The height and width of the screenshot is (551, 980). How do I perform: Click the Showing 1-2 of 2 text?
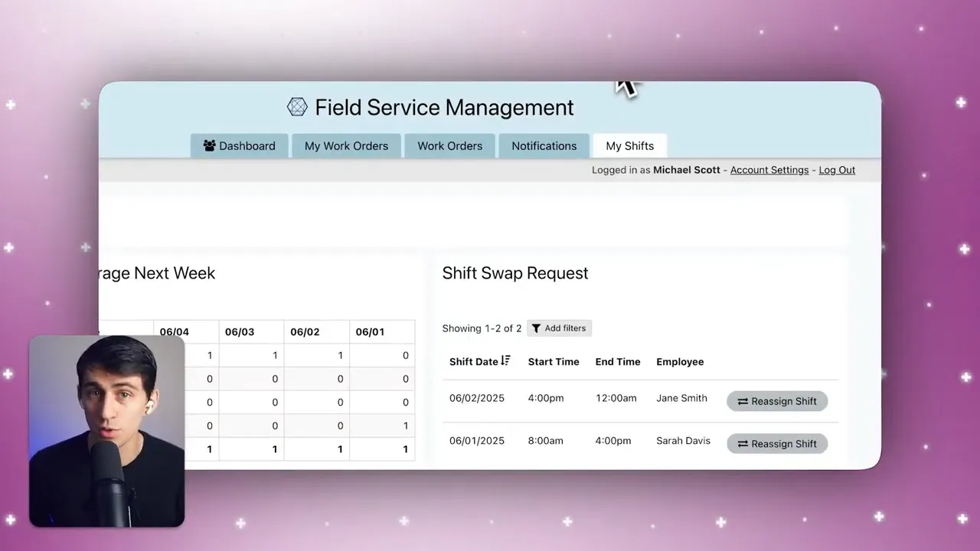[x=482, y=328]
